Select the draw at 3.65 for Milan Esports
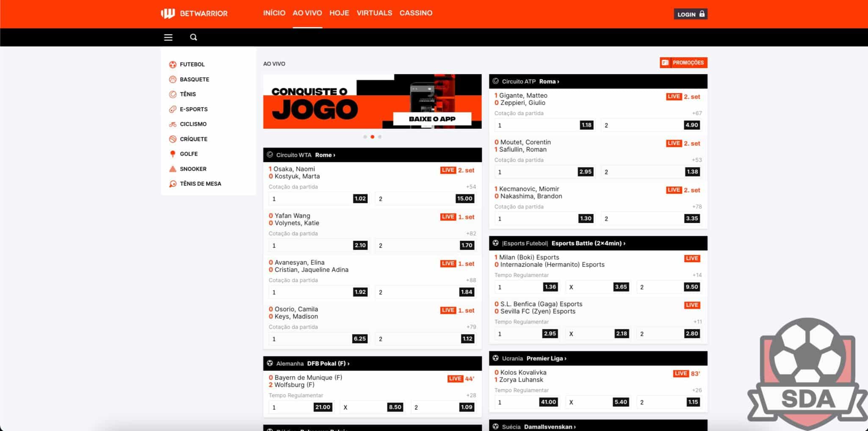This screenshot has height=431, width=868. click(598, 287)
